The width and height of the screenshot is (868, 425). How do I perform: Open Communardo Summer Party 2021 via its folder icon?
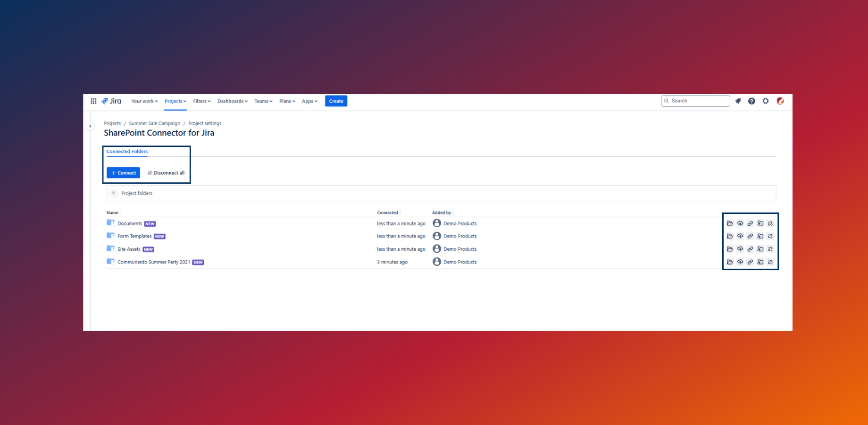click(730, 262)
